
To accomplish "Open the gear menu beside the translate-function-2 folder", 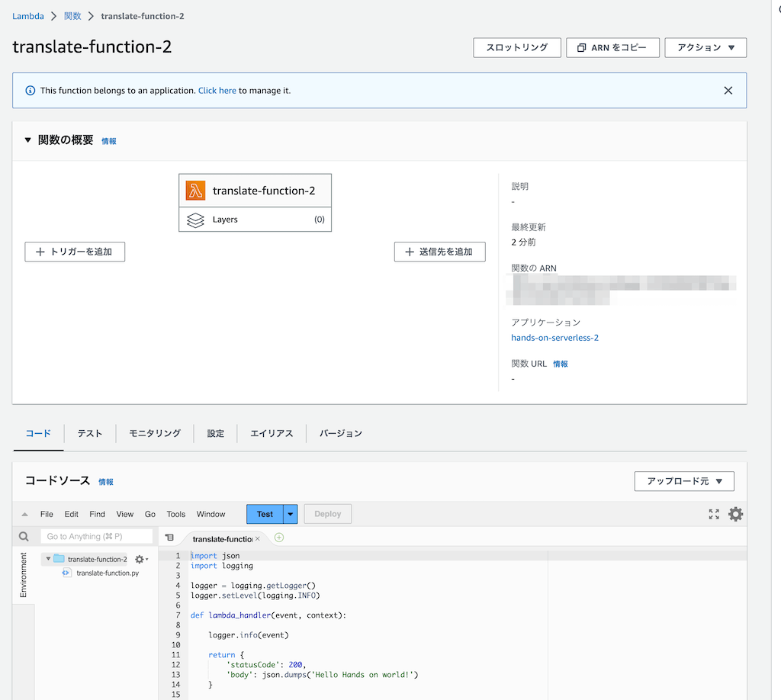I will [141, 559].
